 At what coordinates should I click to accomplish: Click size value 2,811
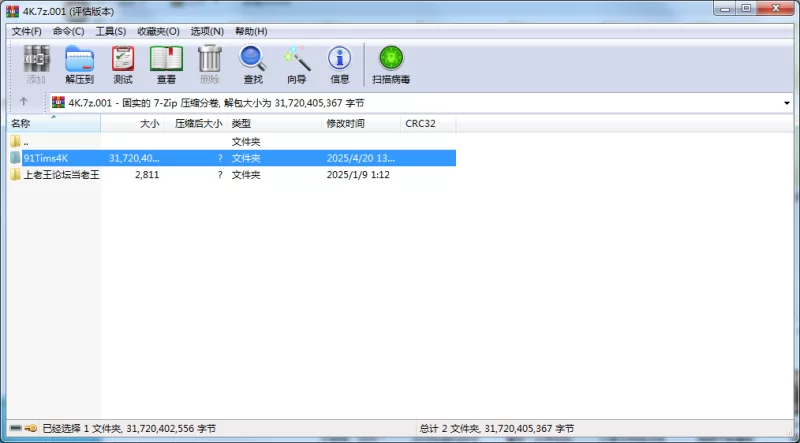pyautogui.click(x=147, y=175)
